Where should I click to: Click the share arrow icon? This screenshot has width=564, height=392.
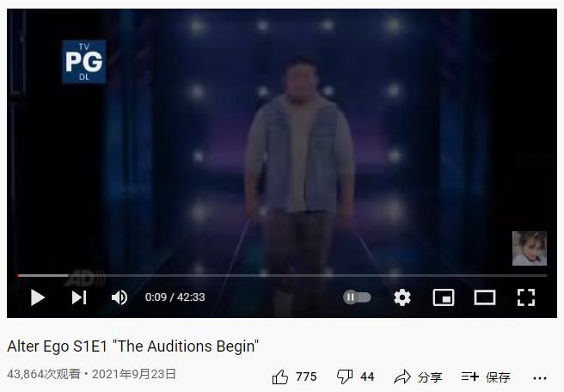tap(402, 377)
